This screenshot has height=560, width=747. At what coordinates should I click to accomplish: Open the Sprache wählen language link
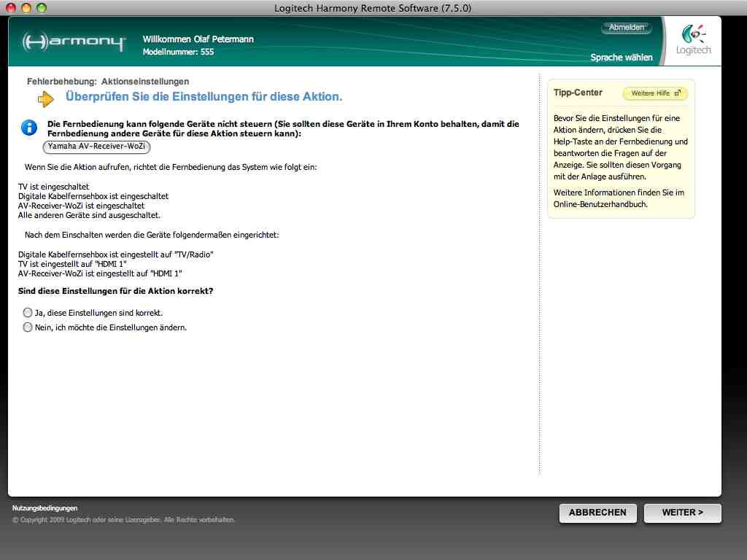622,58
